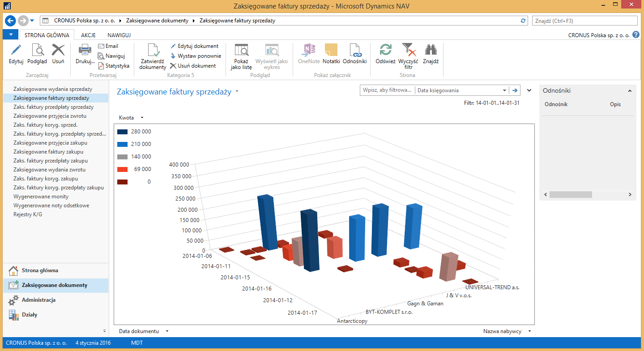Image resolution: width=644 pixels, height=351 pixels.
Task: Click the 140 000 gray legend swatch
Action: pos(123,157)
